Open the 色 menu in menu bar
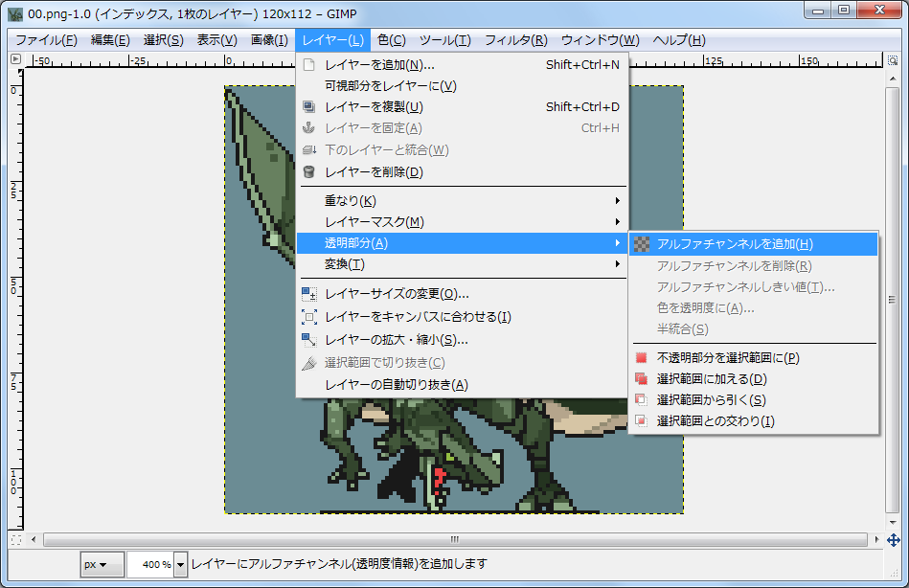Screen dimensions: 909x588 (x=391, y=40)
